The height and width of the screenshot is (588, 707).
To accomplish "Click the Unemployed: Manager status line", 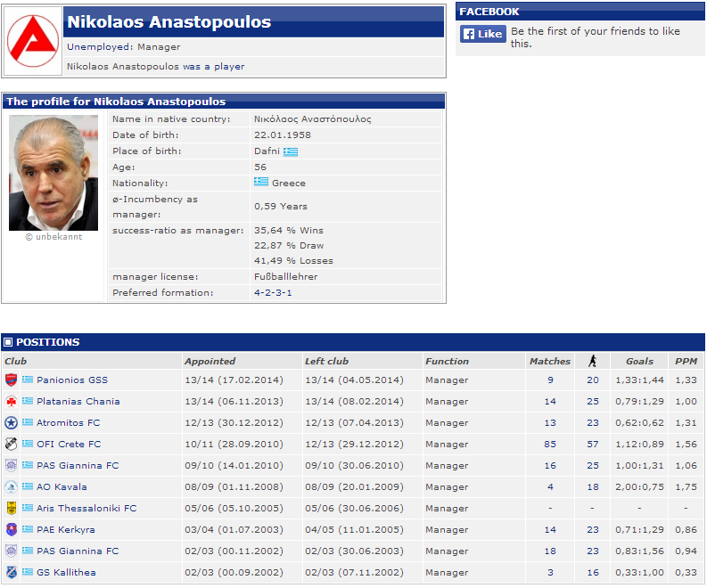I will tap(124, 47).
